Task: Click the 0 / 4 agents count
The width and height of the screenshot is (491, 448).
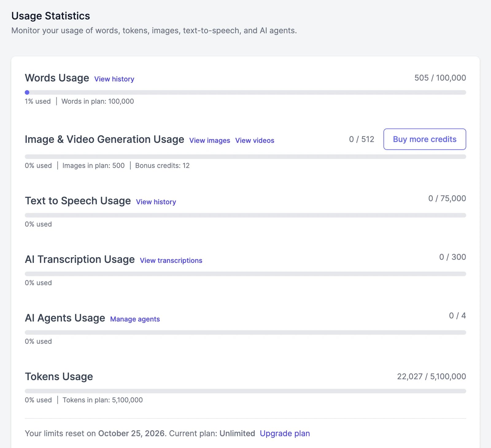Action: [x=457, y=316]
